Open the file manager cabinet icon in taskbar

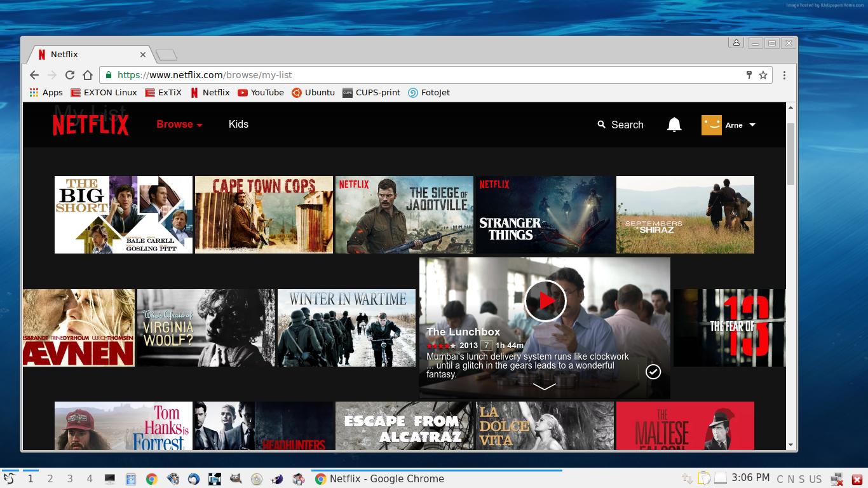click(131, 479)
